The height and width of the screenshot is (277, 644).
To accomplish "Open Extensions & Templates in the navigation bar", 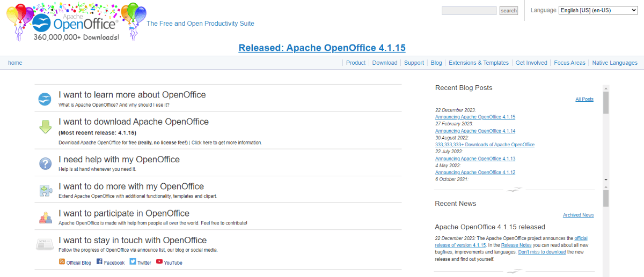I will 478,63.
